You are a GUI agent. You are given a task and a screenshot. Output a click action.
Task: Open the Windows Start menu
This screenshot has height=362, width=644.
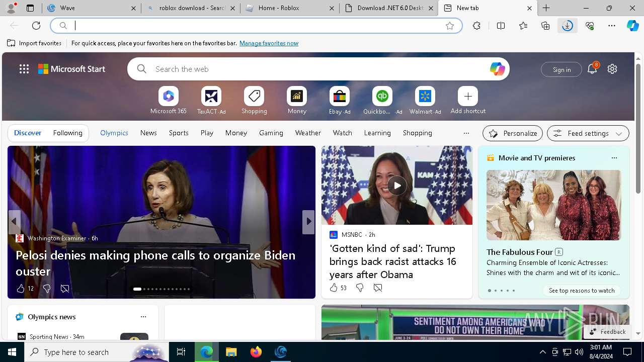coord(12,352)
